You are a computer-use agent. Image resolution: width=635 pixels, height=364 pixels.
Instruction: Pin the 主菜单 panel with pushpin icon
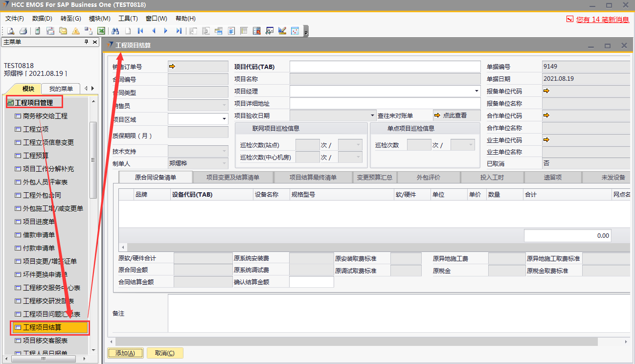(87, 42)
